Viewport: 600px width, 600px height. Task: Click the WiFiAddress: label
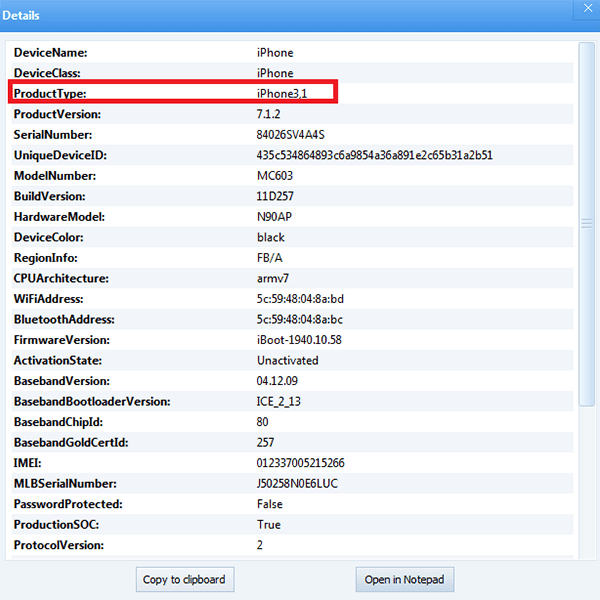49,299
